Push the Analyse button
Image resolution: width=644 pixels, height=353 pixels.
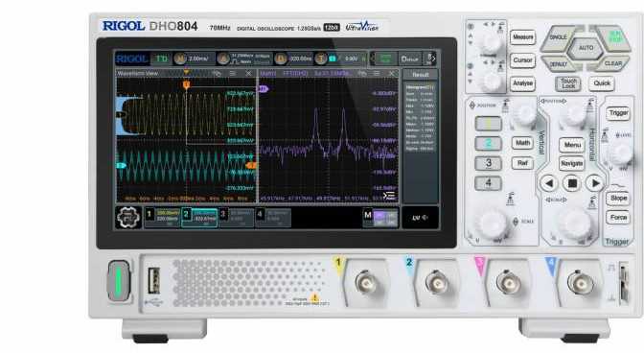tap(522, 83)
